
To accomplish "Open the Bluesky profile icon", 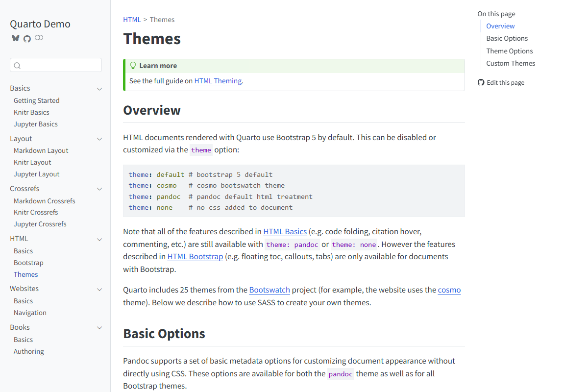I will pos(15,37).
